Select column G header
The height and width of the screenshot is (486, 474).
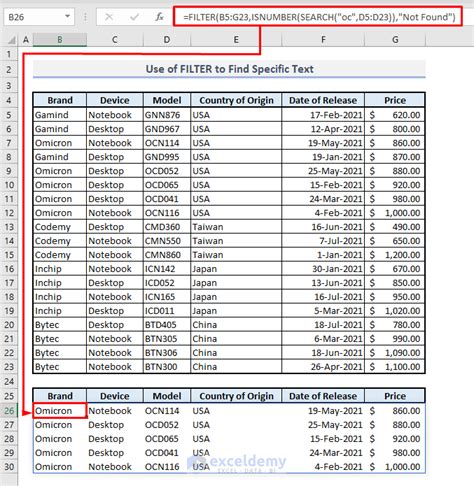pyautogui.click(x=395, y=40)
